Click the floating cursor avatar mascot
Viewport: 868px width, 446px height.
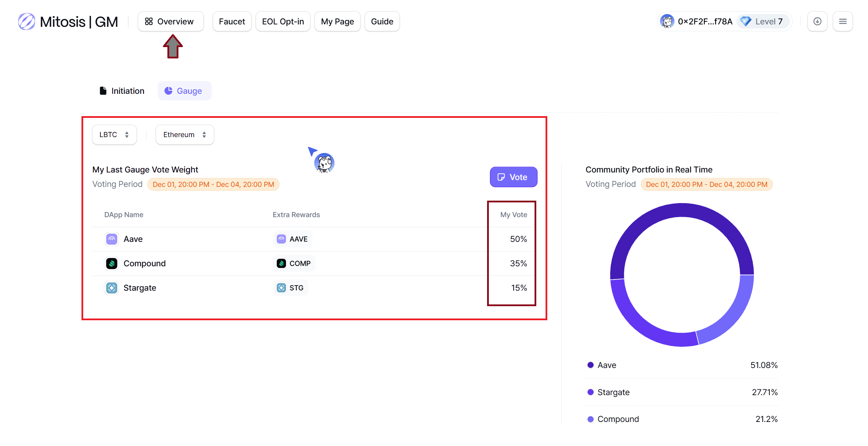(x=324, y=163)
